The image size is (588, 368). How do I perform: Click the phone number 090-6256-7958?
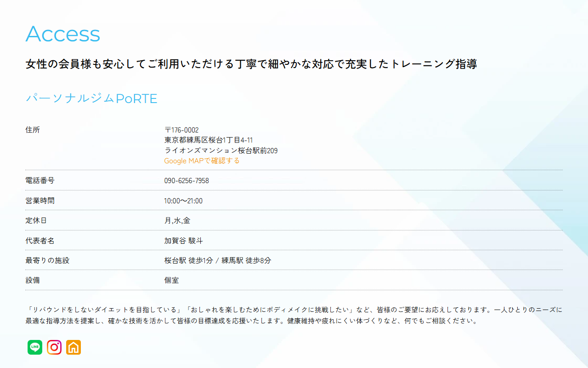pyautogui.click(x=187, y=181)
